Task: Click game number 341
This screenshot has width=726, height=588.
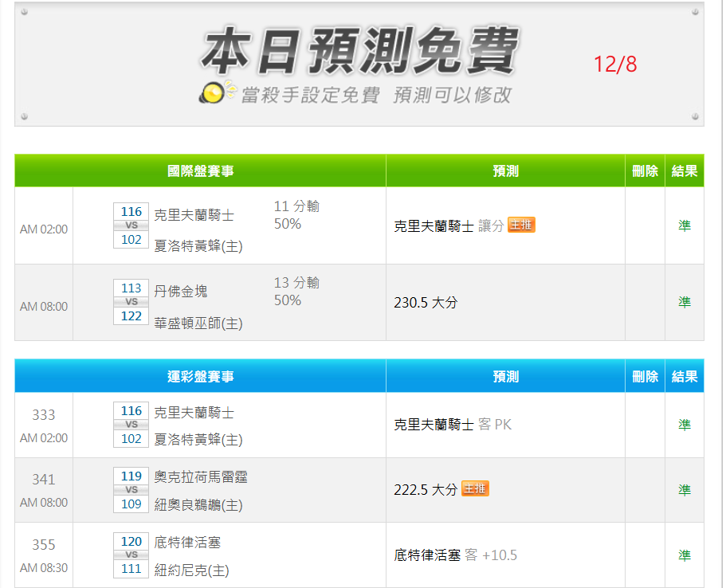Action: [x=44, y=479]
